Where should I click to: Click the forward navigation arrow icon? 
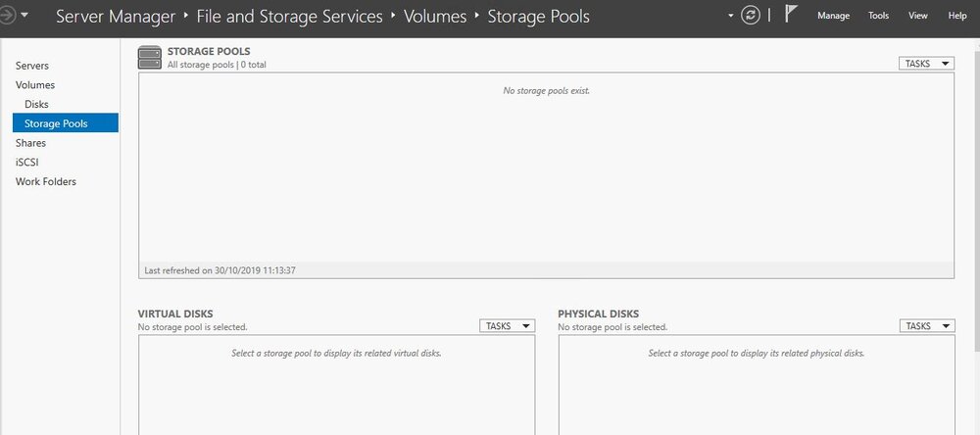click(x=7, y=15)
